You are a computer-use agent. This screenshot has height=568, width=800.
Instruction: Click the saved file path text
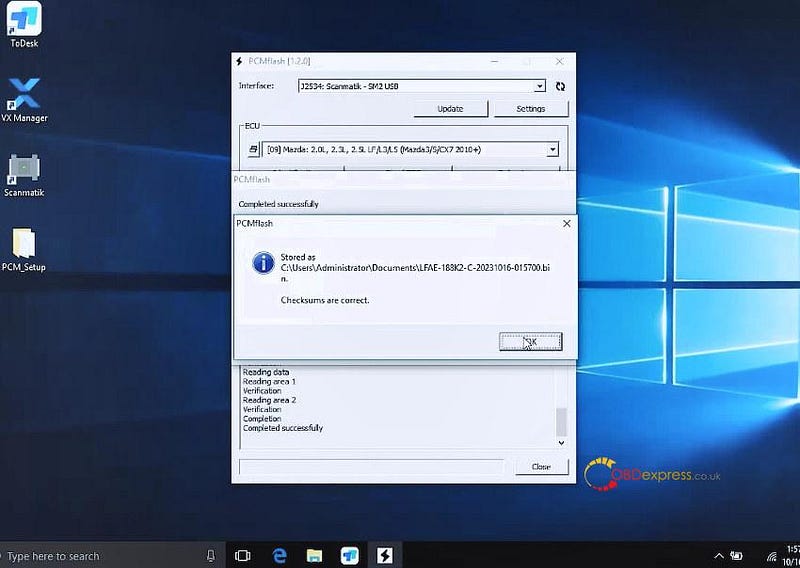[415, 273]
